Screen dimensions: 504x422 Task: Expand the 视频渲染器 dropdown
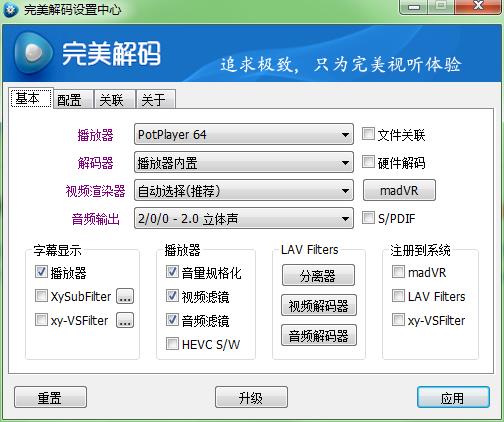click(x=244, y=190)
